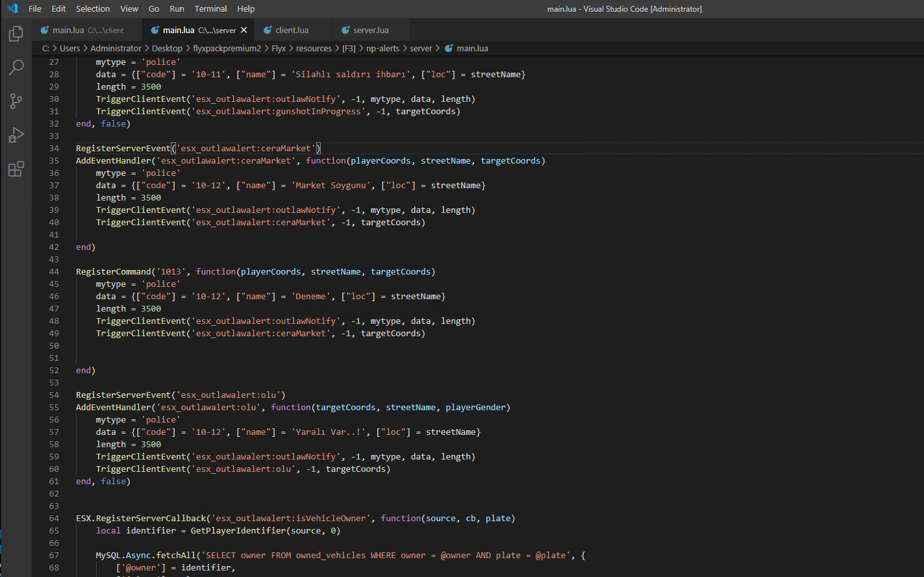Click the VS Code logo icon
Image resolution: width=924 pixels, height=577 pixels.
click(12, 8)
